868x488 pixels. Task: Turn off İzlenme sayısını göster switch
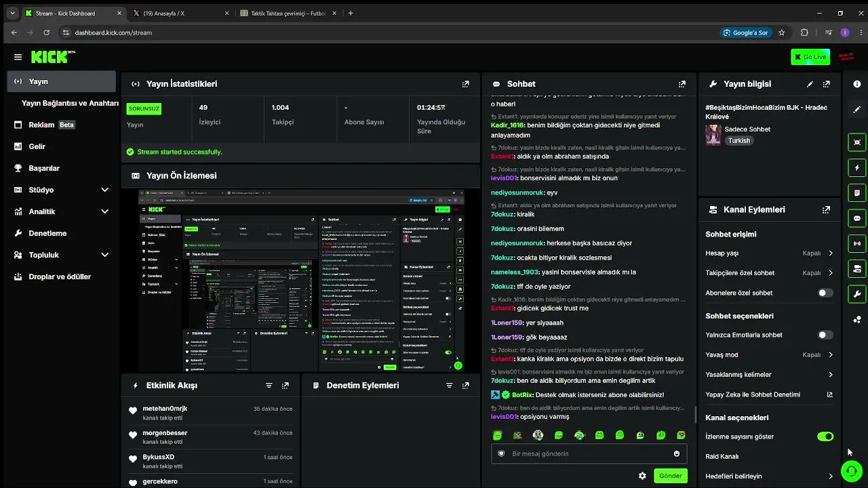pos(825,436)
